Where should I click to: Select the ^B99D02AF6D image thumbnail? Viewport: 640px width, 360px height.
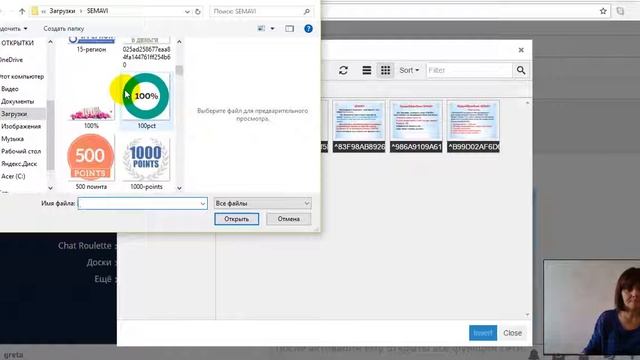click(x=473, y=126)
